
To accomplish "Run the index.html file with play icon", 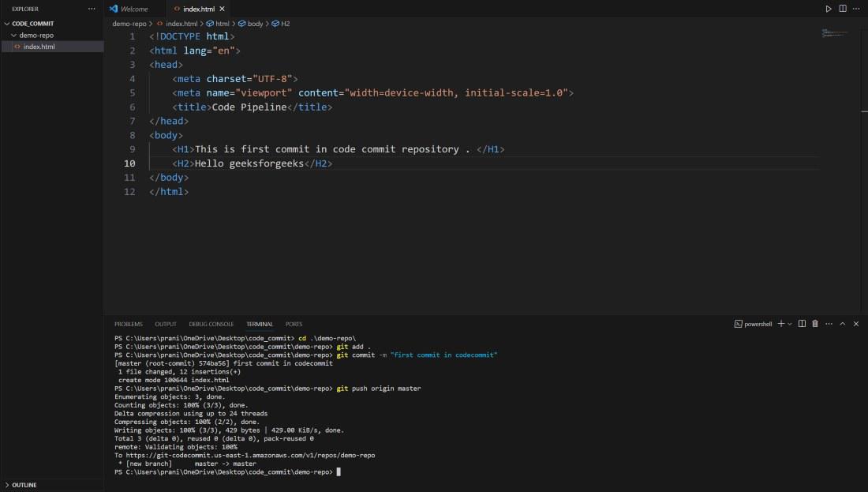I will coord(829,9).
